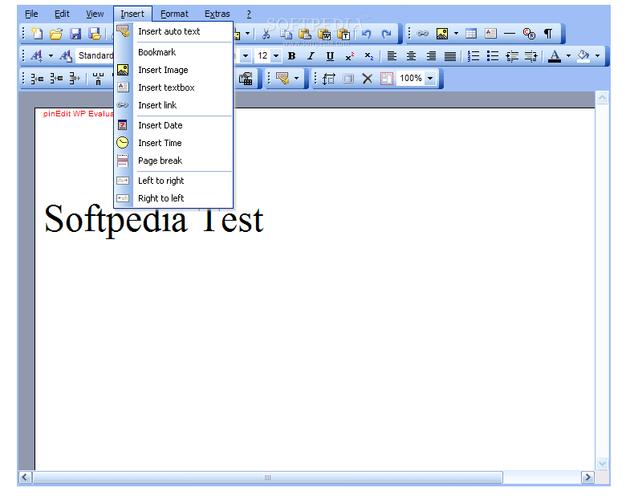Paste from Word clipboard icon

coord(324,34)
